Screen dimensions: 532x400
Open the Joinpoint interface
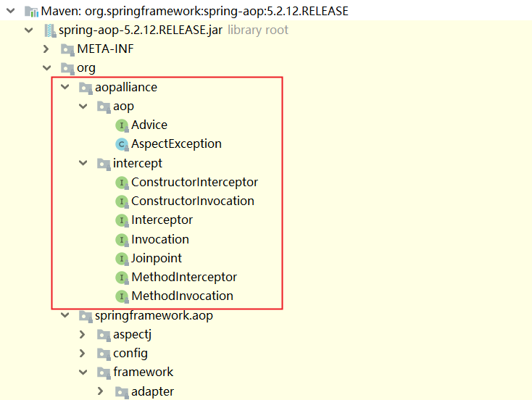157,259
